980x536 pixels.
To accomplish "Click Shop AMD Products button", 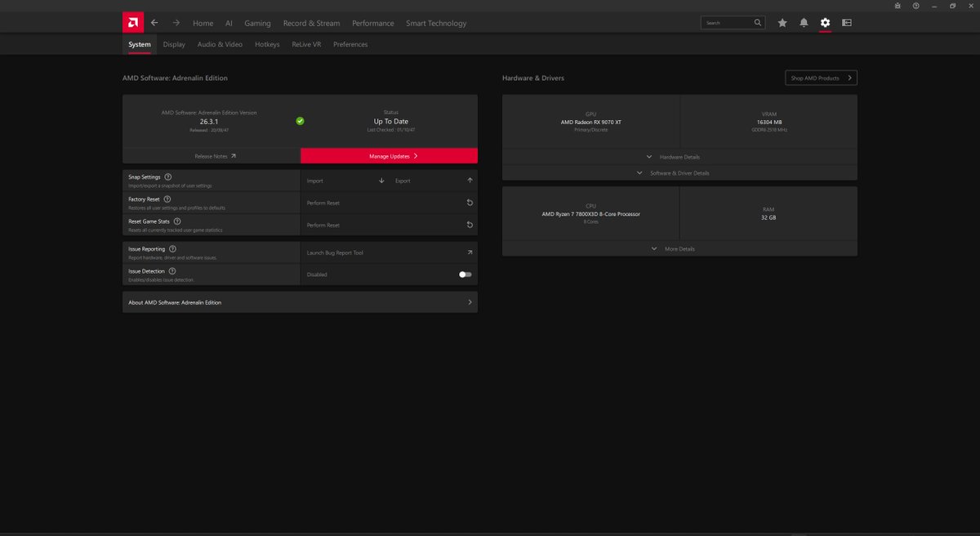I will point(821,78).
